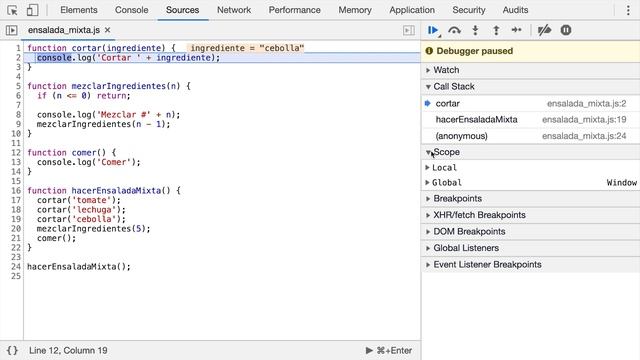
Task: Select the ensalada_mixta.js file tab
Action: click(64, 30)
